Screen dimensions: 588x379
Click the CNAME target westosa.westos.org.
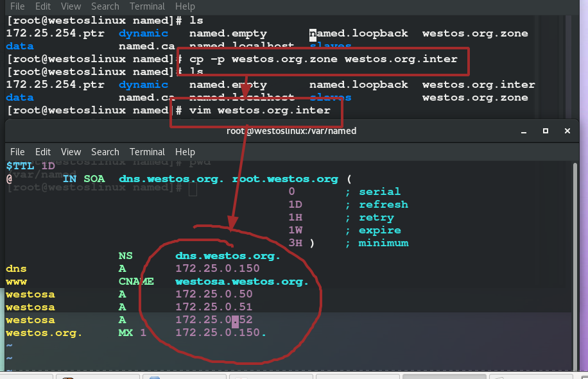(242, 282)
